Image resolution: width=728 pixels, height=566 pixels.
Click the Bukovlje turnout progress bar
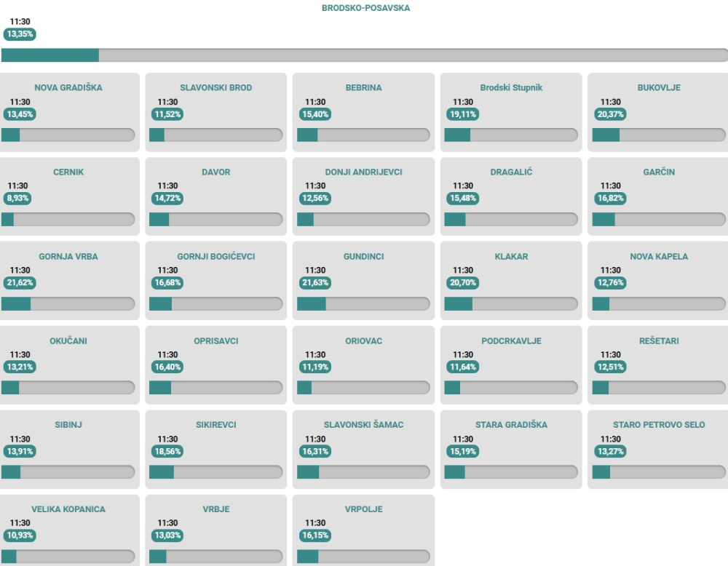[x=659, y=135]
